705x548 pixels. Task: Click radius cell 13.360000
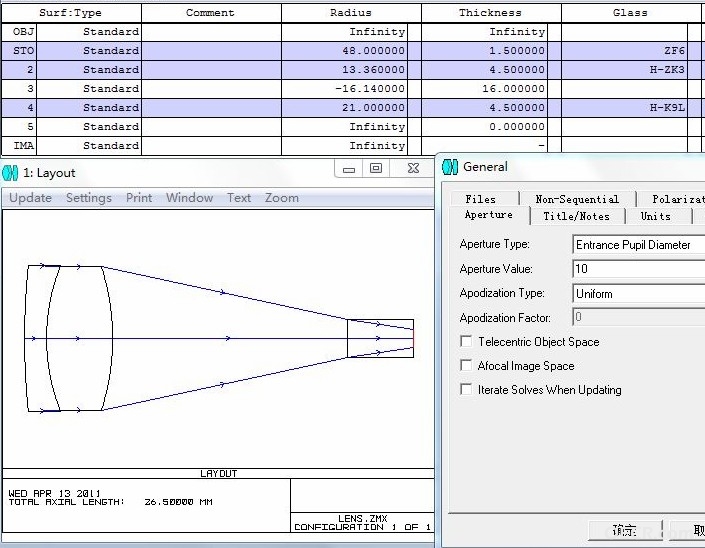tap(344, 70)
